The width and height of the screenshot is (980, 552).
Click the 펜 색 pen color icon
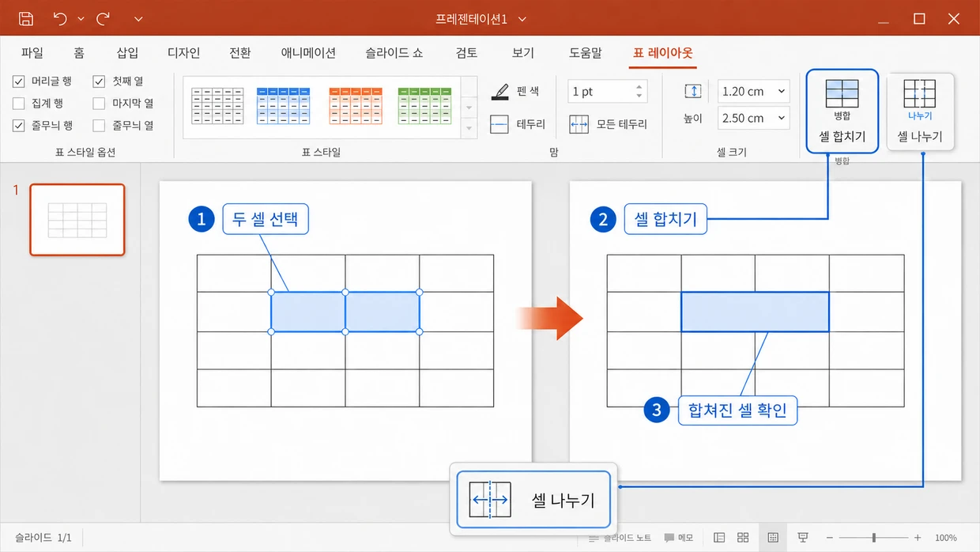pyautogui.click(x=499, y=92)
